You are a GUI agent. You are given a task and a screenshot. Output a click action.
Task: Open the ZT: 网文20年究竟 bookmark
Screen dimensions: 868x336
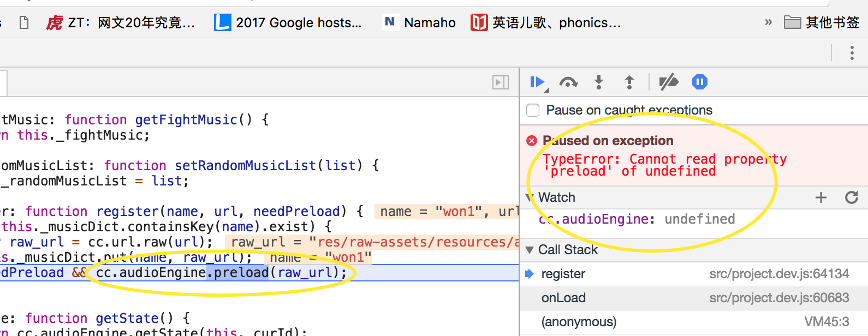tap(120, 22)
